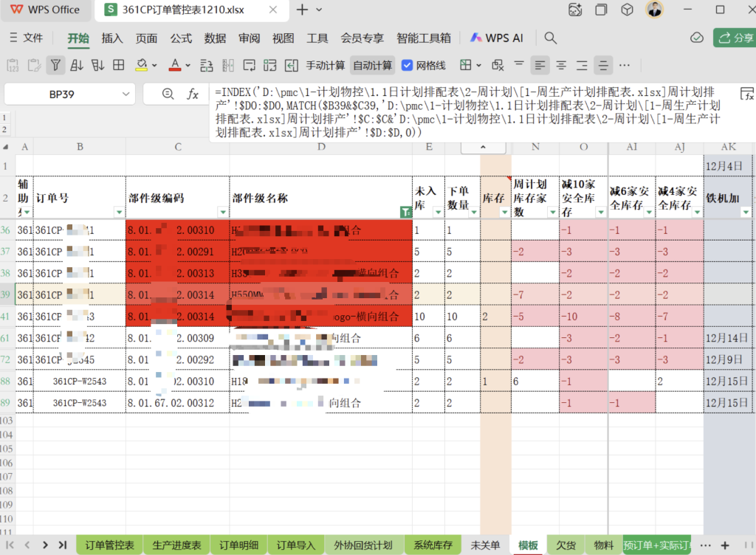This screenshot has width=756, height=555.
Task: Click 自动计算 automatic calculation button
Action: 373,66
